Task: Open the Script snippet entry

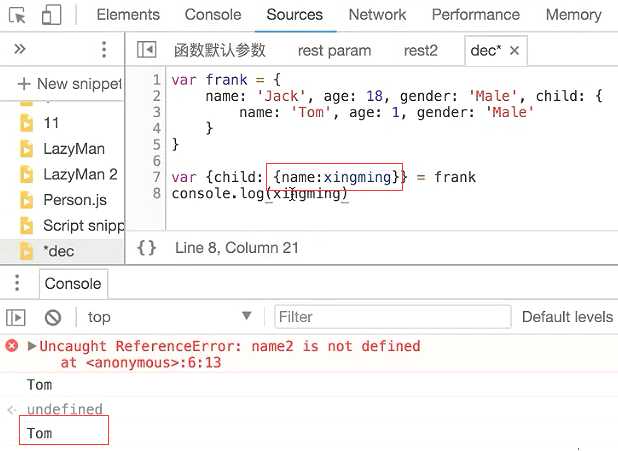Action: pos(84,226)
